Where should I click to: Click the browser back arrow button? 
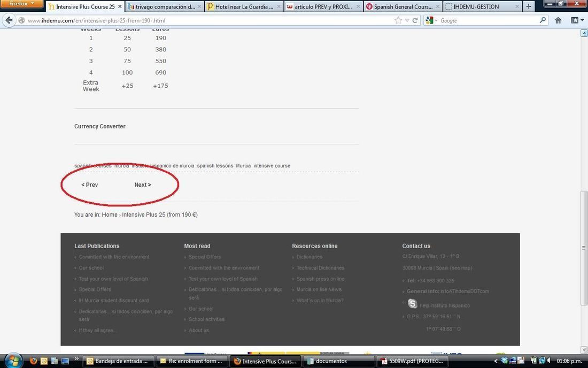pyautogui.click(x=9, y=20)
